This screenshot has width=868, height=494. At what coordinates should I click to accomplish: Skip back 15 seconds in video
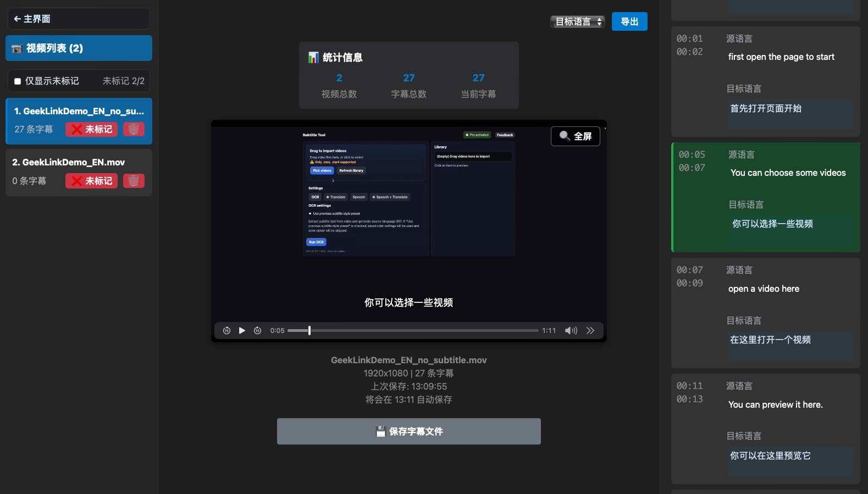click(226, 330)
